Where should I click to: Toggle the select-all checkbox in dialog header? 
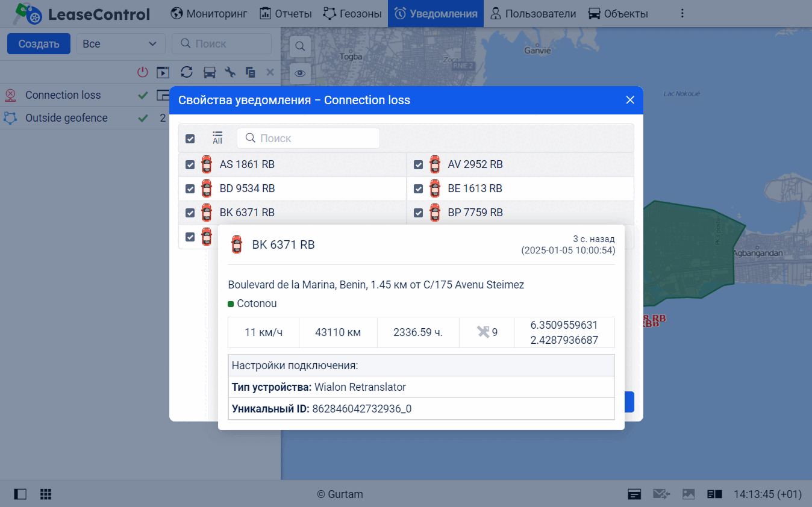tap(190, 138)
